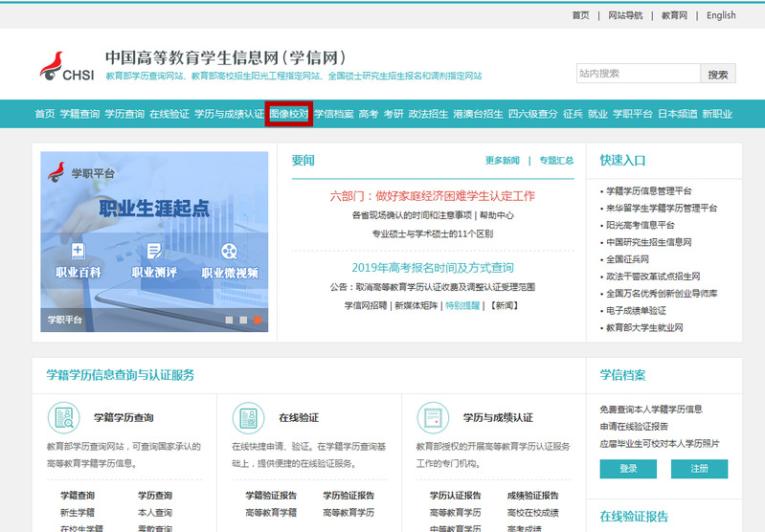Viewport: 765px width, 532px height.
Task: Click the 学历与成绩认证 circular icon
Action: [x=433, y=418]
